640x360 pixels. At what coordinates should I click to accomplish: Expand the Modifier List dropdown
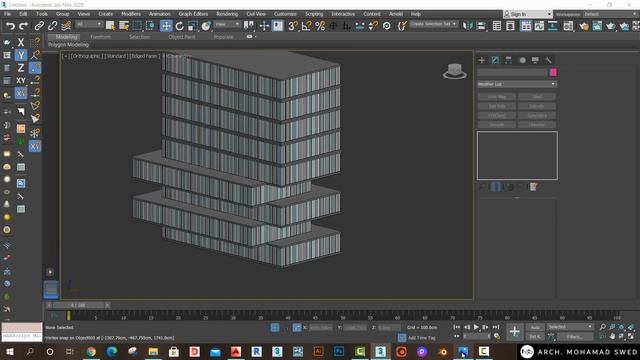click(x=517, y=84)
